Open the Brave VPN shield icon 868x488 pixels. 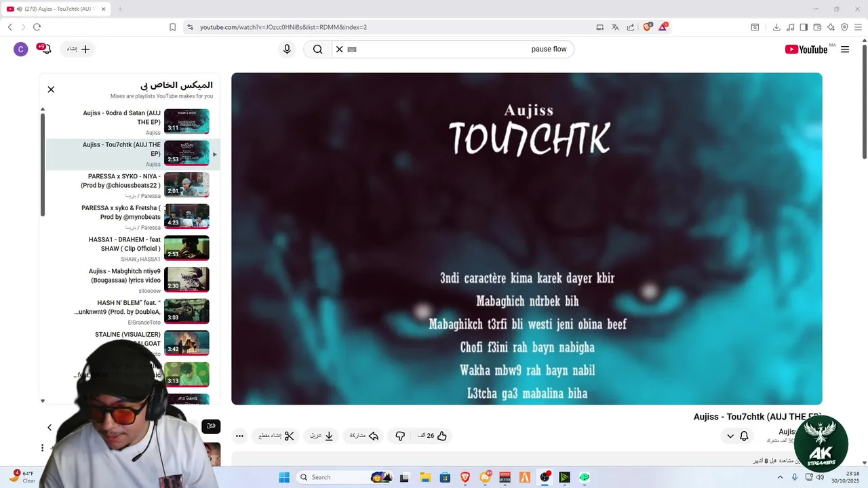pos(844,27)
